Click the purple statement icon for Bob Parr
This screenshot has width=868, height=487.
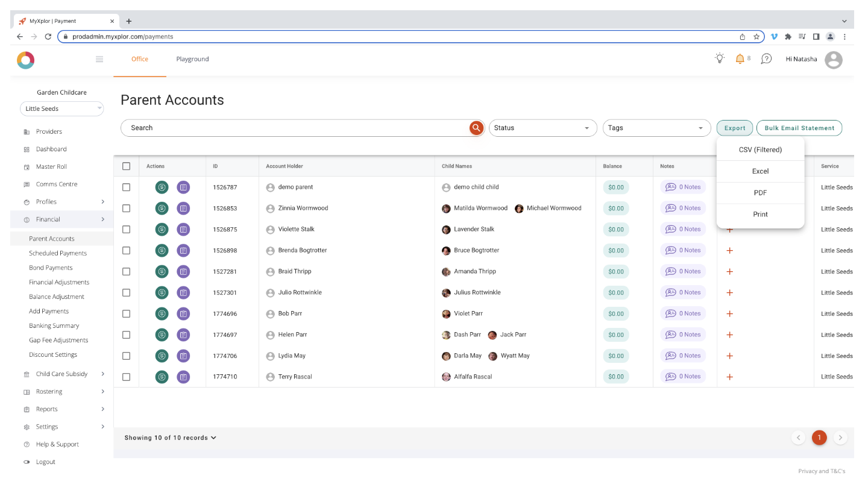(183, 313)
